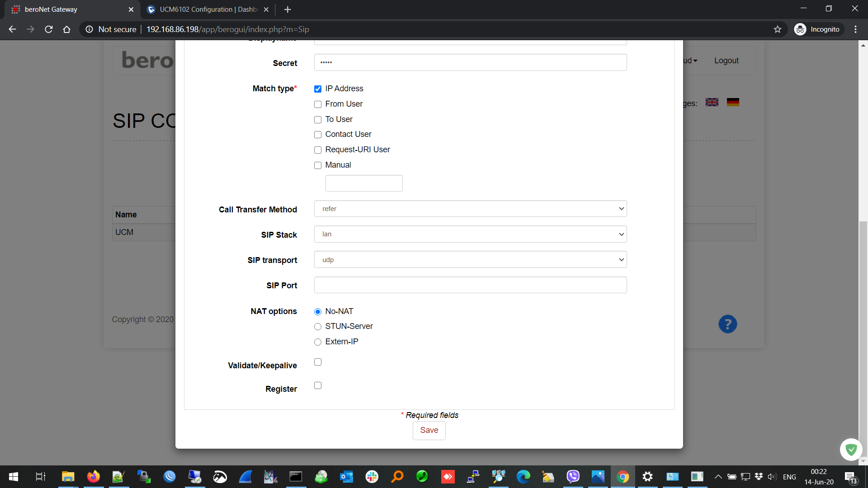
Task: Open Viber from the taskbar
Action: tap(573, 477)
